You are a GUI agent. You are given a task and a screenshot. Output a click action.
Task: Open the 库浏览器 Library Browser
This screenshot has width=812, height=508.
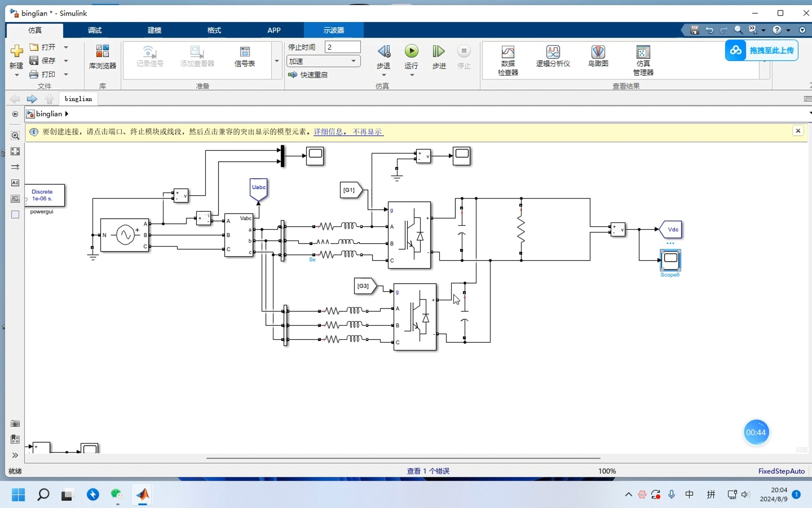(x=102, y=57)
